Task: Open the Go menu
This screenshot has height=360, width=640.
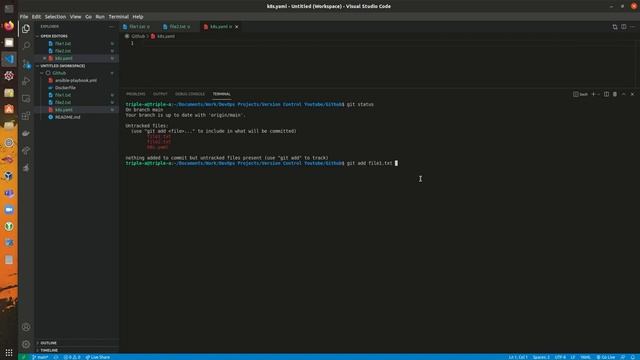Action: [x=89, y=17]
